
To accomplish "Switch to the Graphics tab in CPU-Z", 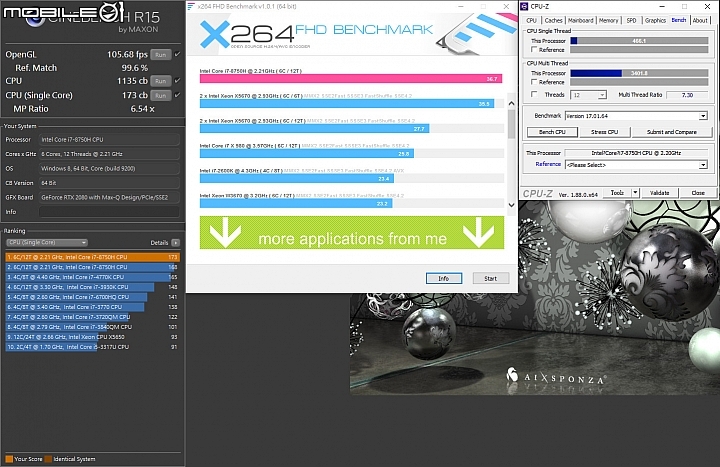I will click(655, 21).
